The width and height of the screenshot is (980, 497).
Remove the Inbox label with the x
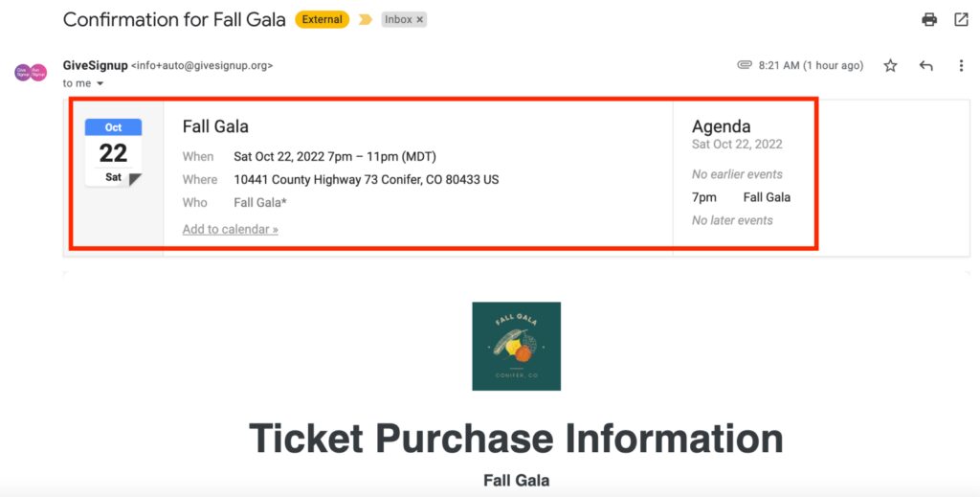point(420,19)
